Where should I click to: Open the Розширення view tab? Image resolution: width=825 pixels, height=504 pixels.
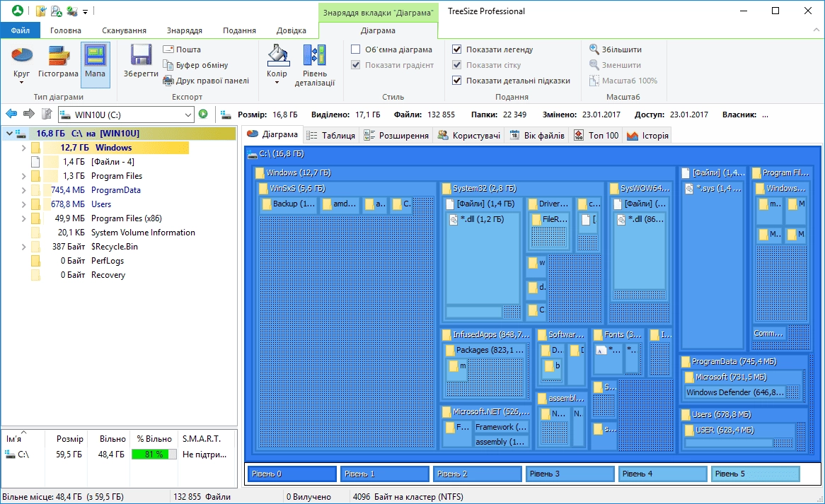coord(397,136)
